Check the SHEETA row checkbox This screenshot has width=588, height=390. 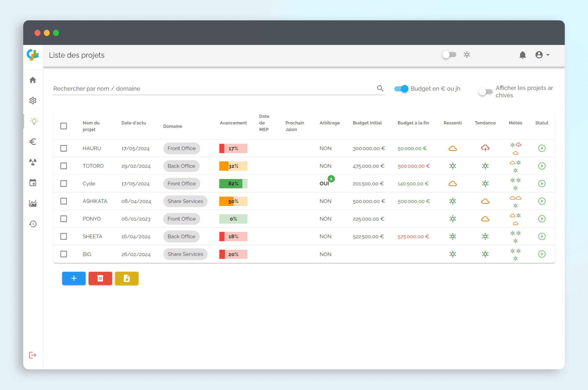click(64, 236)
